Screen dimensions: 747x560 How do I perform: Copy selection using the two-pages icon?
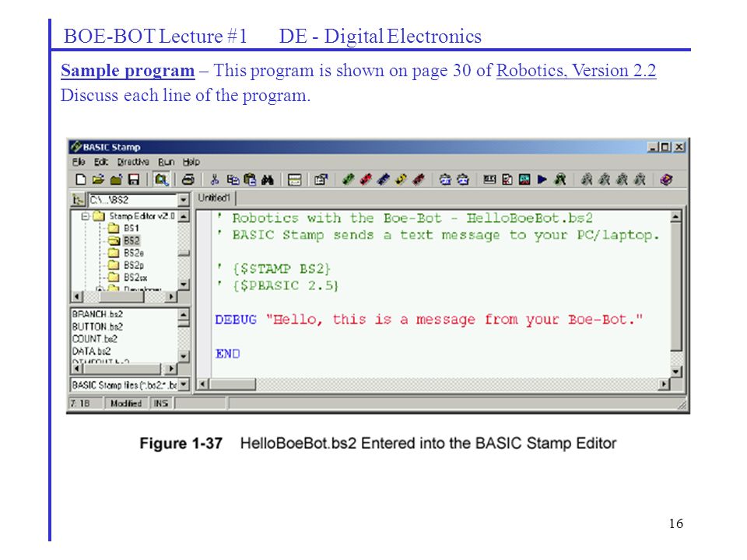click(233, 180)
